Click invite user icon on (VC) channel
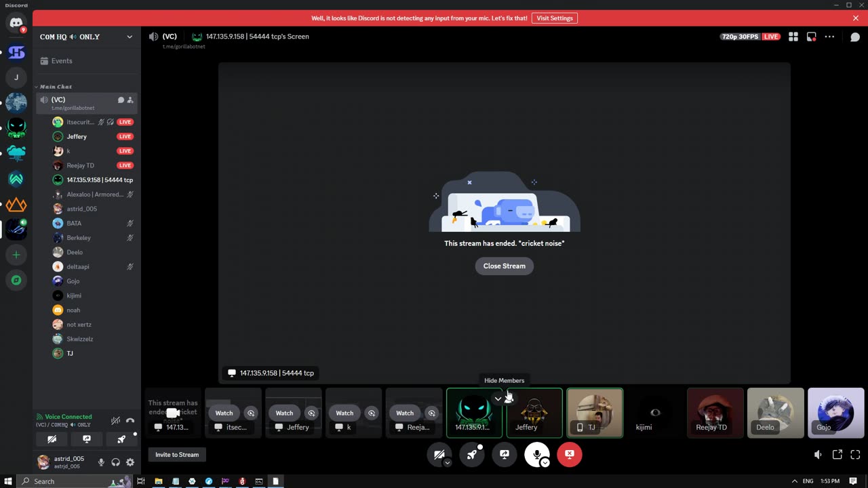Viewport: 868px width, 488px height. coord(130,100)
